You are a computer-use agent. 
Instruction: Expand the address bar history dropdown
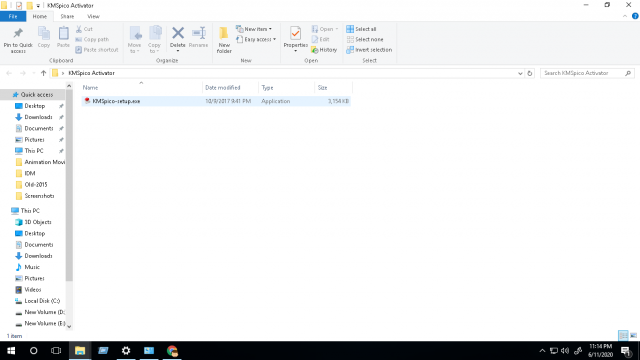(520, 73)
